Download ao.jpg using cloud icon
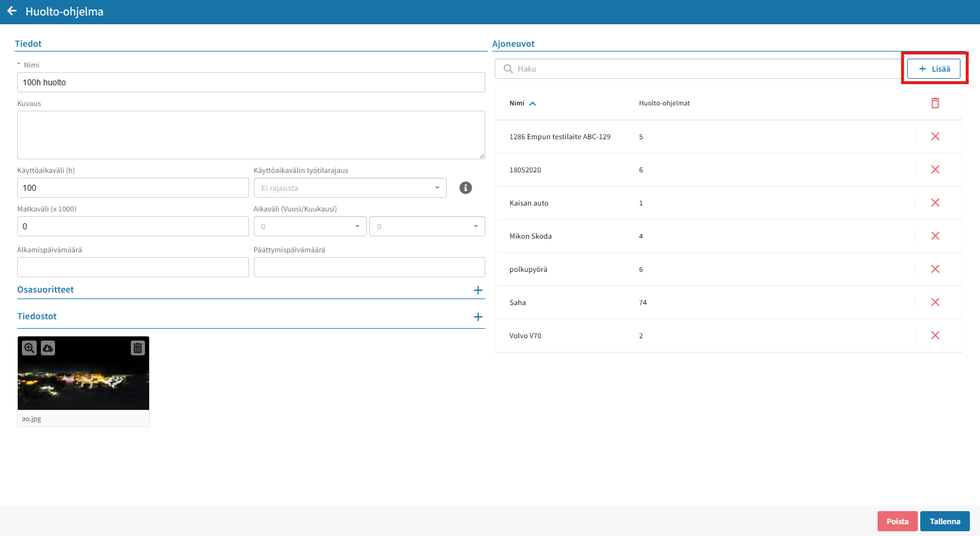980x536 pixels. [x=48, y=348]
